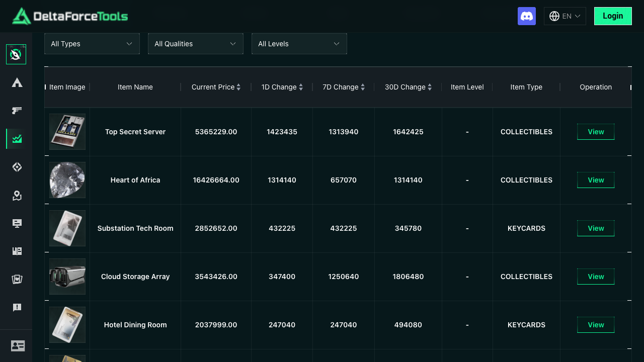Click the price 3543426.00
The height and width of the screenshot is (362, 644).
click(216, 277)
